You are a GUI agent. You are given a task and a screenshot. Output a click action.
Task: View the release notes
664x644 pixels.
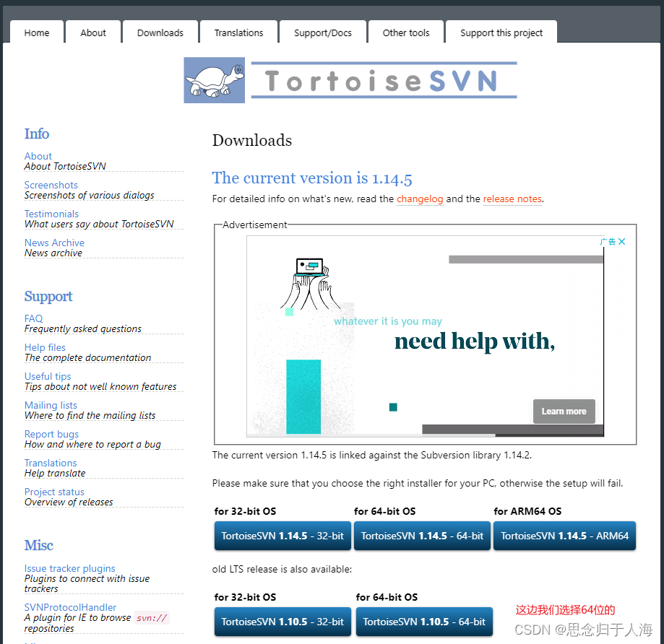point(512,199)
